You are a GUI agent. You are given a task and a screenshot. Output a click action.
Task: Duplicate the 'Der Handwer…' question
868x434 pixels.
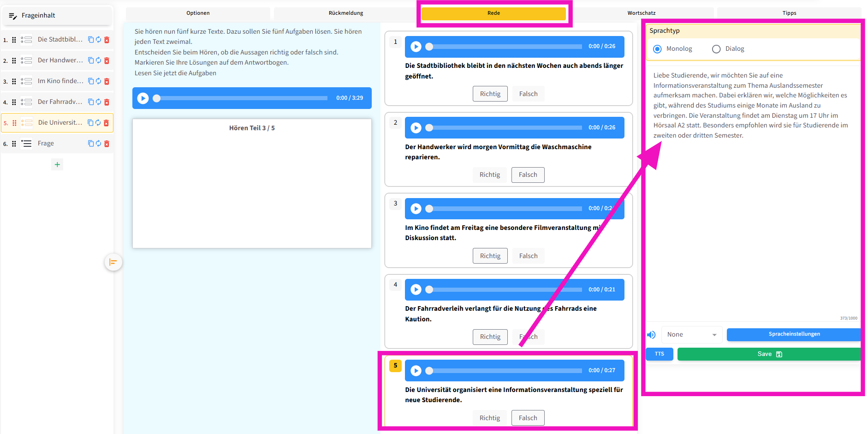pyautogui.click(x=91, y=60)
